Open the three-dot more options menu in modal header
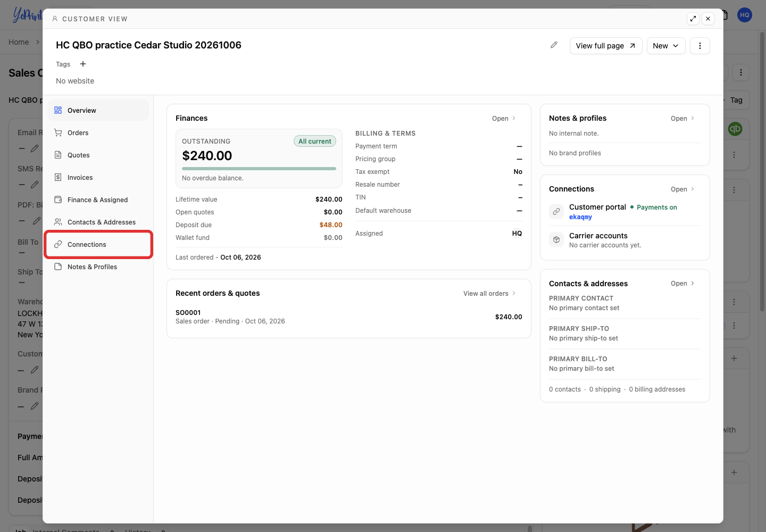766x532 pixels. (x=700, y=46)
